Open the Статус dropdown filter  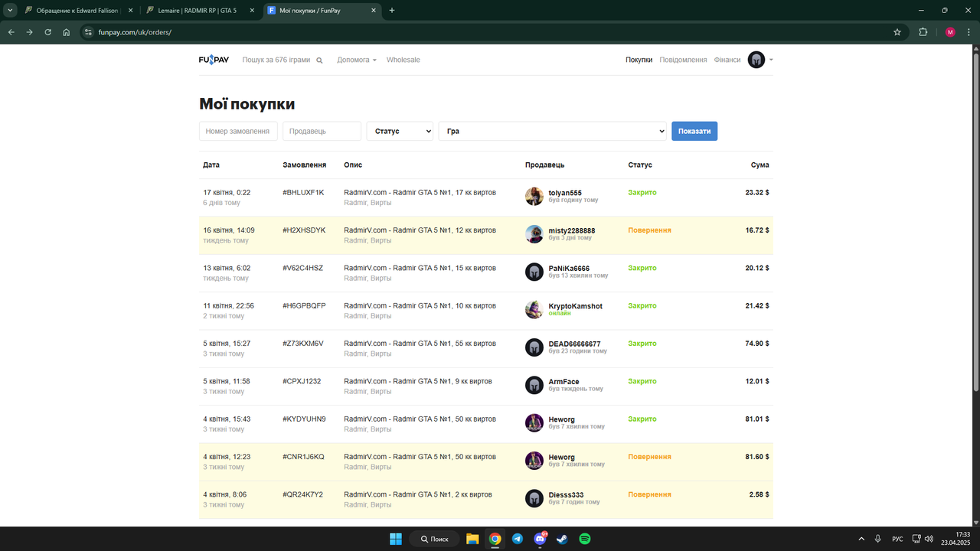[400, 131]
